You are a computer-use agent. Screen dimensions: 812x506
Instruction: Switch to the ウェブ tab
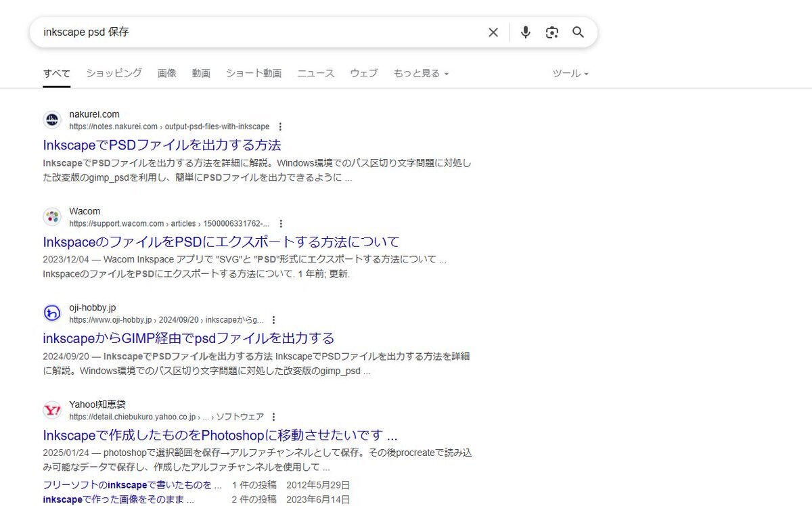click(x=364, y=73)
